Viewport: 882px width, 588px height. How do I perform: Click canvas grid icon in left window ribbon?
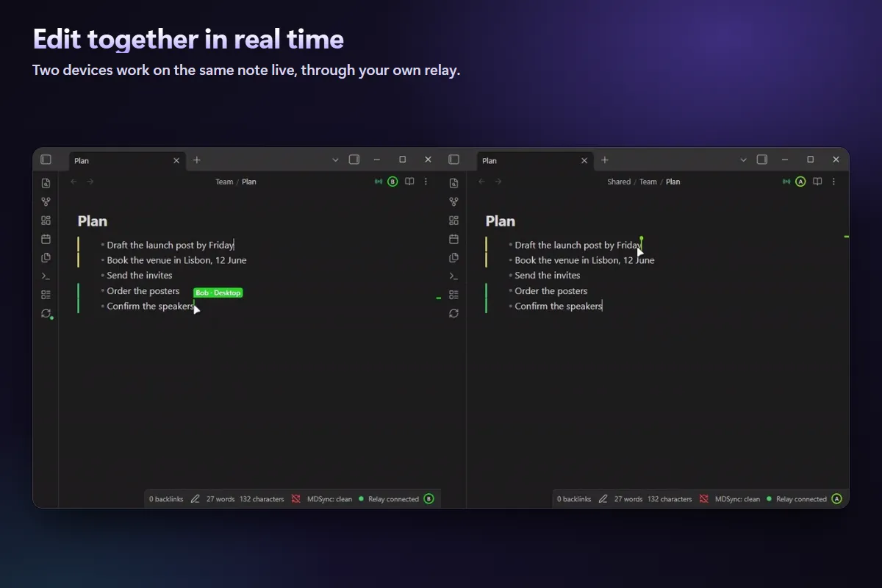pyautogui.click(x=46, y=220)
